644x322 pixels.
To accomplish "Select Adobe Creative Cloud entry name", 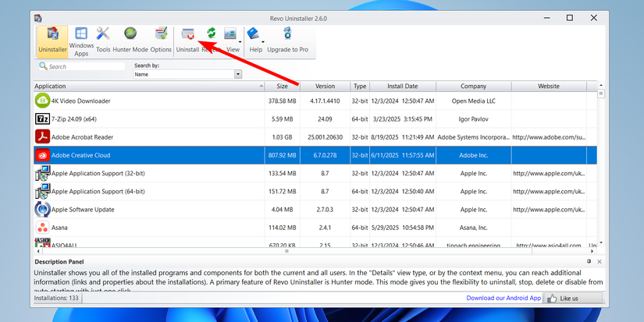I will tap(81, 155).
